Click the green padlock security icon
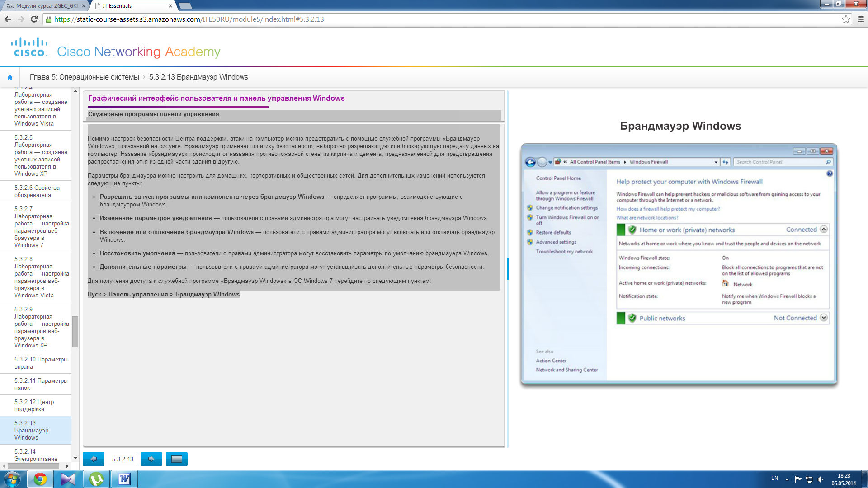Image resolution: width=868 pixels, height=488 pixels. pyautogui.click(x=49, y=19)
